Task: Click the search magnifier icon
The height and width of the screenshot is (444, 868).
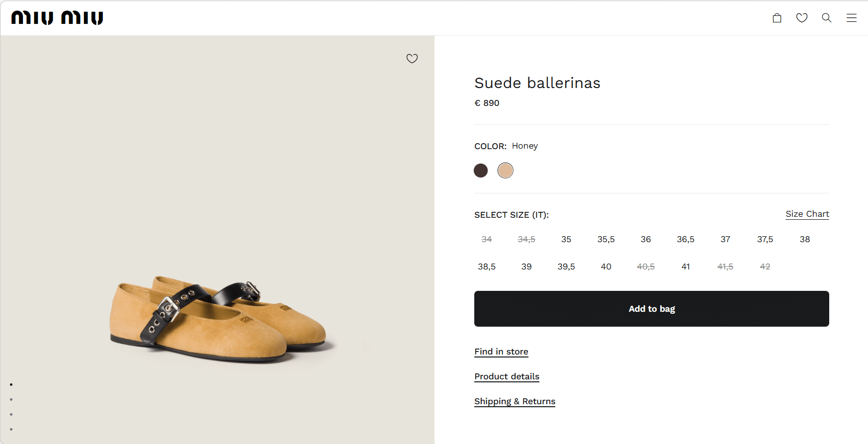Action: [x=827, y=18]
